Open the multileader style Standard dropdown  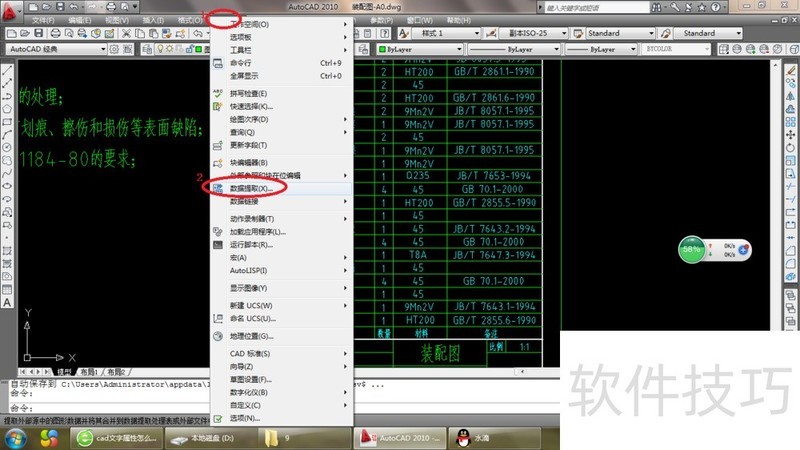[x=708, y=34]
